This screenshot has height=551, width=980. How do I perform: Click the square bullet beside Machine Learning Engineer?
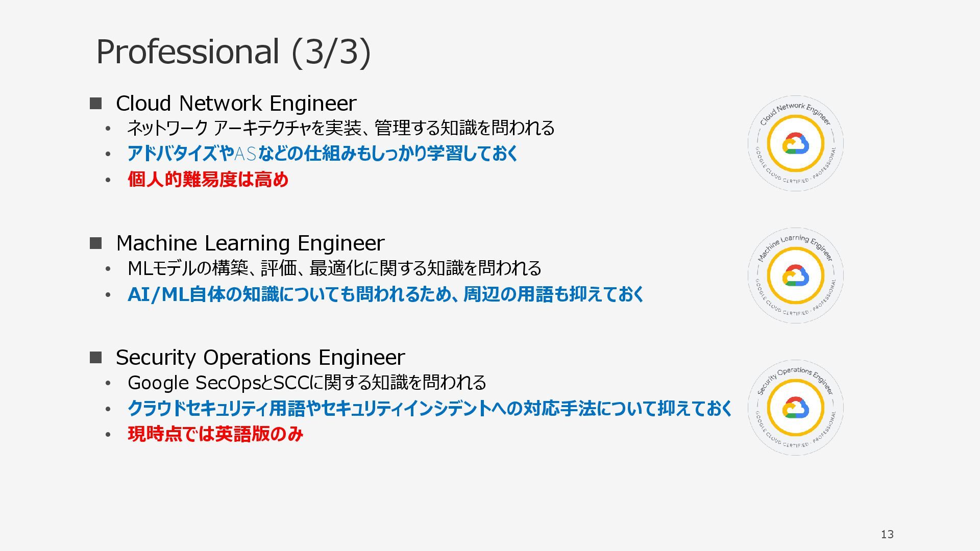[x=96, y=243]
